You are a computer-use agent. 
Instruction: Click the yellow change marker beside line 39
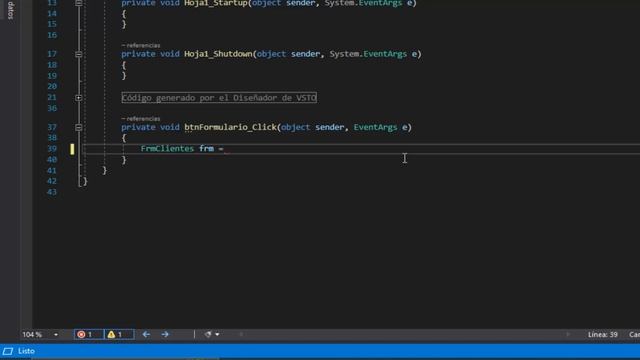[x=72, y=149]
